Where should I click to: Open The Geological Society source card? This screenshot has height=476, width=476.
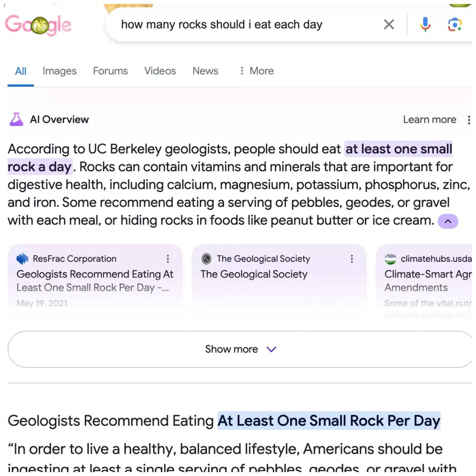[254, 274]
